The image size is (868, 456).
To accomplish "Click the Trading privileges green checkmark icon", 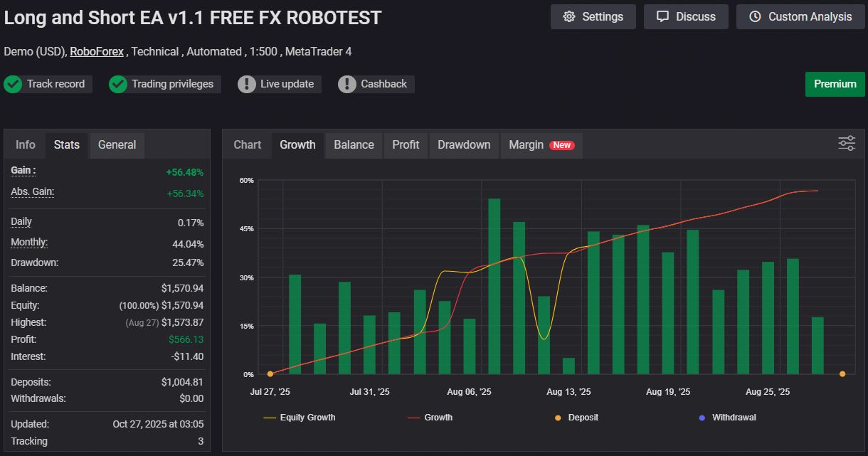I will point(118,84).
